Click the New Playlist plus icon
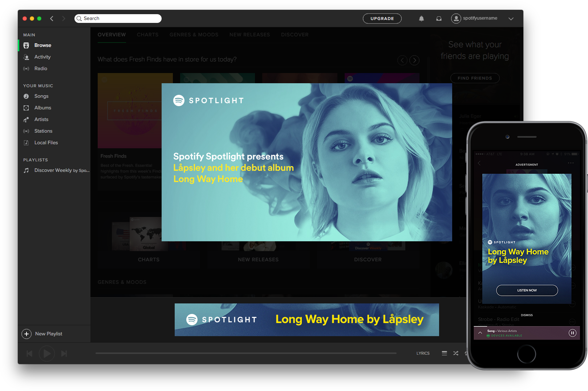Image resolution: width=588 pixels, height=391 pixels. tap(27, 334)
